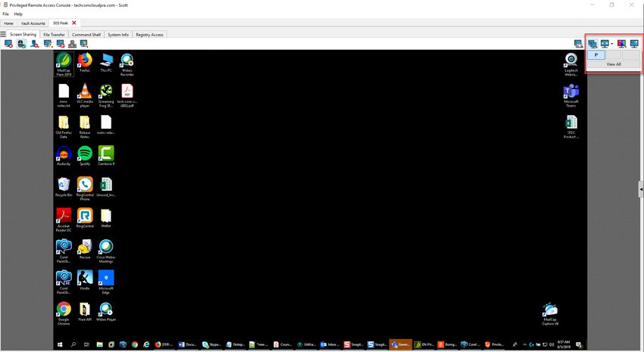Click the color quality RGB monitor icon
Screen dimensions: 644x352
pyautogui.click(x=621, y=43)
